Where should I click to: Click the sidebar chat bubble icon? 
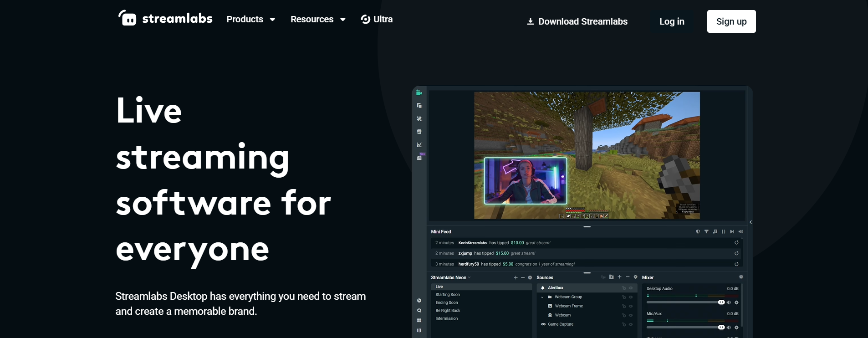coord(419,311)
